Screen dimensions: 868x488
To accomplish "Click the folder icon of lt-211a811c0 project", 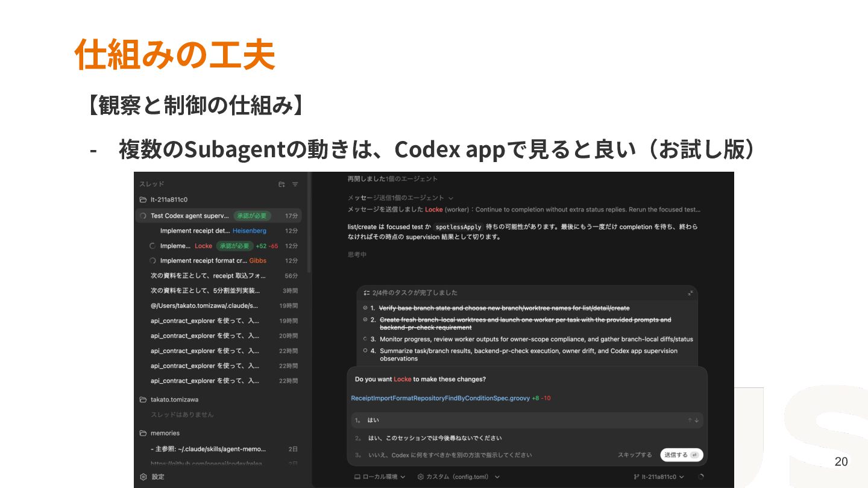I will point(143,199).
